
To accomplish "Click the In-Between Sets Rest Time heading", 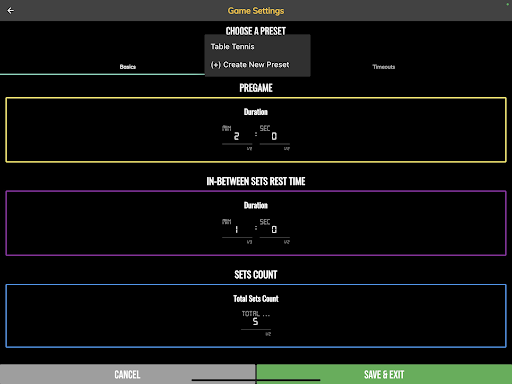I will [x=256, y=181].
